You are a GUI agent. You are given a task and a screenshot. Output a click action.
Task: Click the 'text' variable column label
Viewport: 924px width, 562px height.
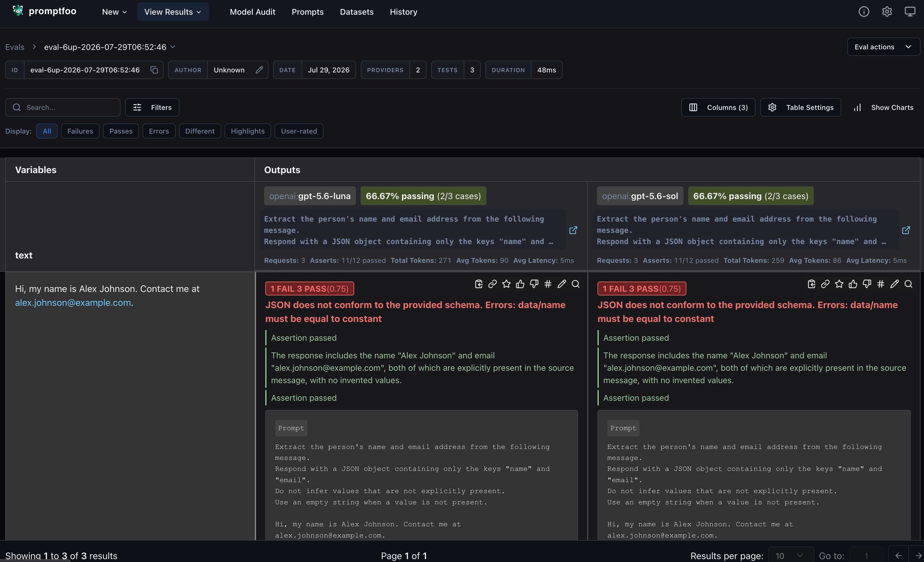point(24,255)
